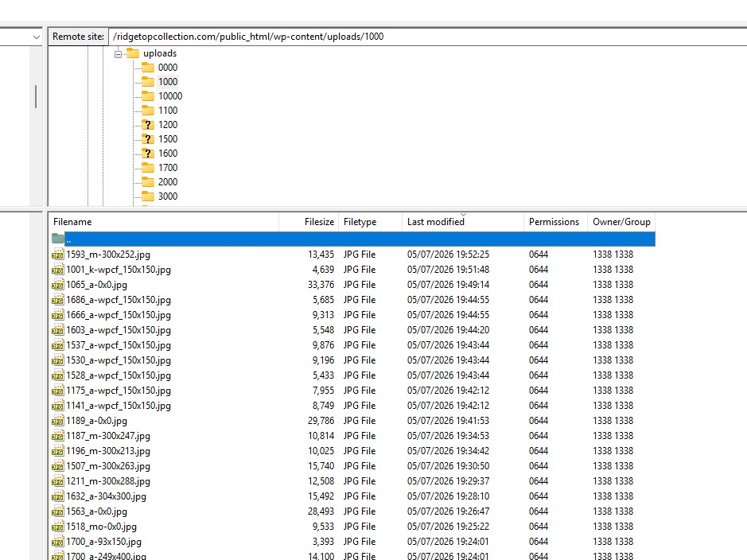
Task: Click the 1700 folder icon
Action: click(x=148, y=168)
